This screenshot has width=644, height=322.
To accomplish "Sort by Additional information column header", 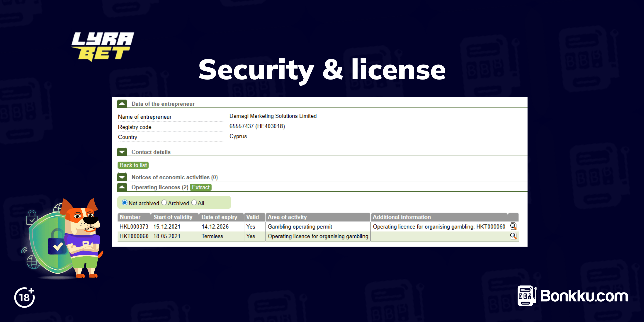I will pos(439,217).
